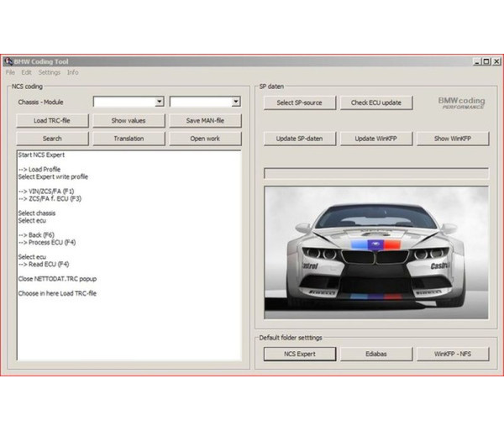The image size is (504, 431).
Task: Click the SP daten progress bar
Action: click(x=375, y=173)
